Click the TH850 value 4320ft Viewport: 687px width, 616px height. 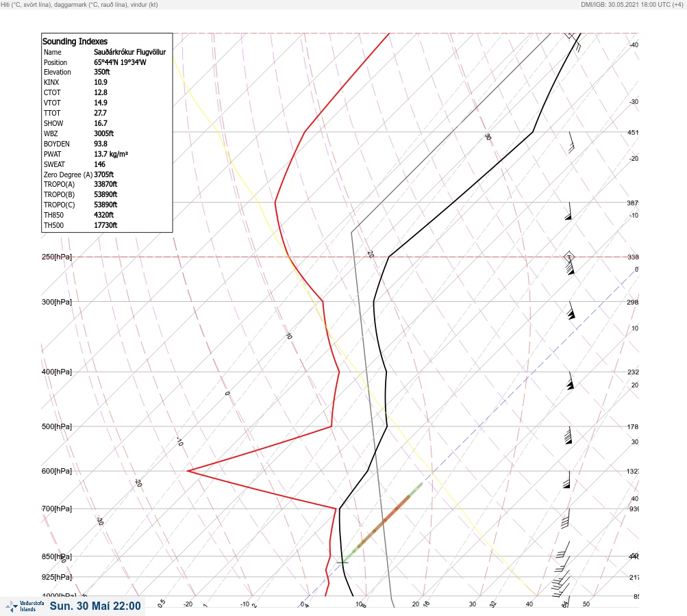[x=104, y=215]
